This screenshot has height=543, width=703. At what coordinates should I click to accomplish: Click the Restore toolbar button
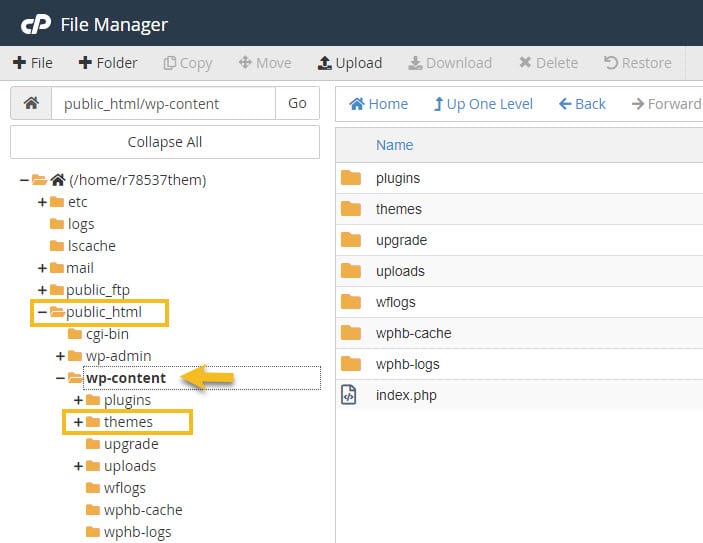[638, 63]
